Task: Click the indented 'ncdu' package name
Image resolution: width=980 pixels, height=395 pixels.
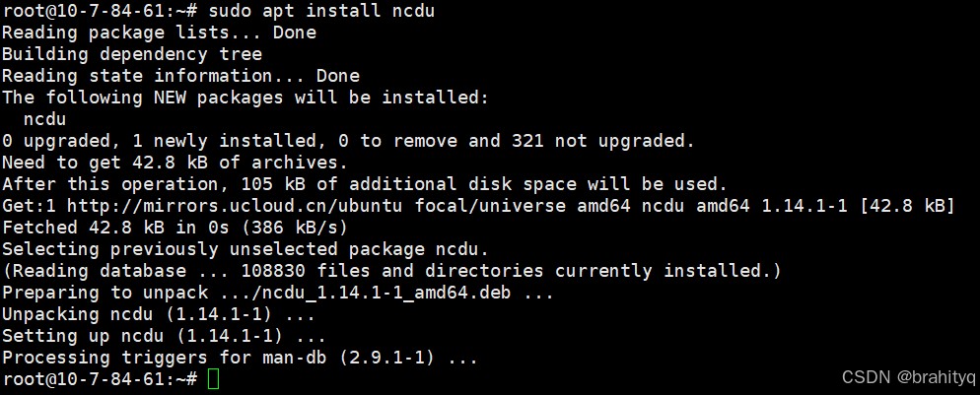Action: point(44,119)
